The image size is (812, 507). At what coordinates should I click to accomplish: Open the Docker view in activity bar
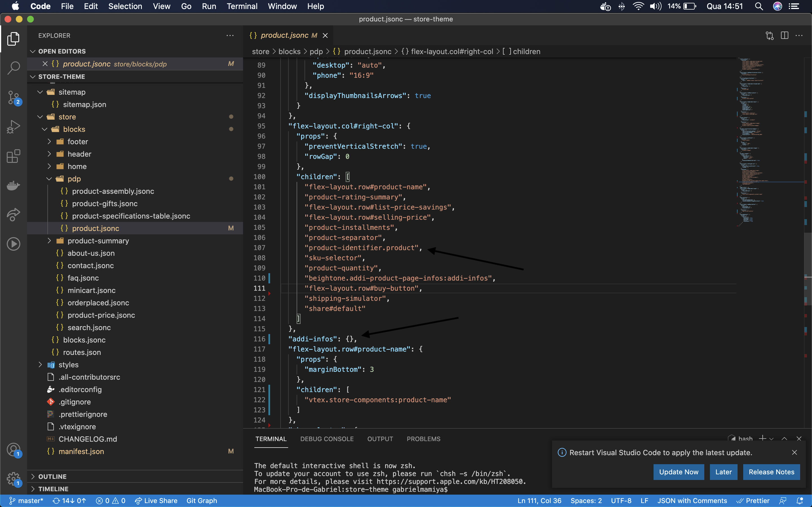pyautogui.click(x=14, y=185)
